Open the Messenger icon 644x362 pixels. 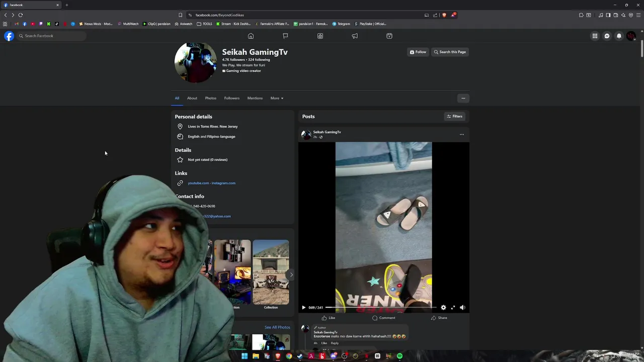(607, 36)
